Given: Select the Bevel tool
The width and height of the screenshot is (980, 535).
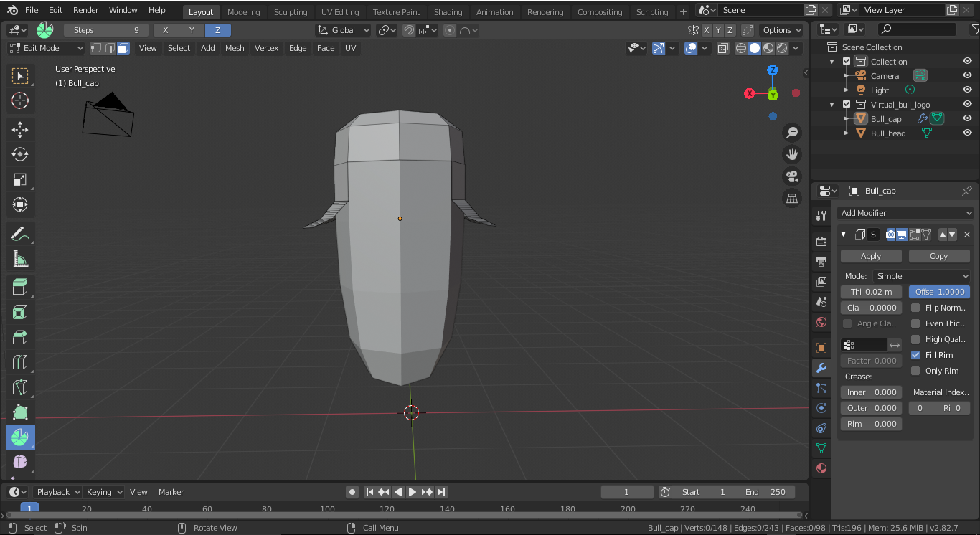Looking at the screenshot, I should pos(20,337).
